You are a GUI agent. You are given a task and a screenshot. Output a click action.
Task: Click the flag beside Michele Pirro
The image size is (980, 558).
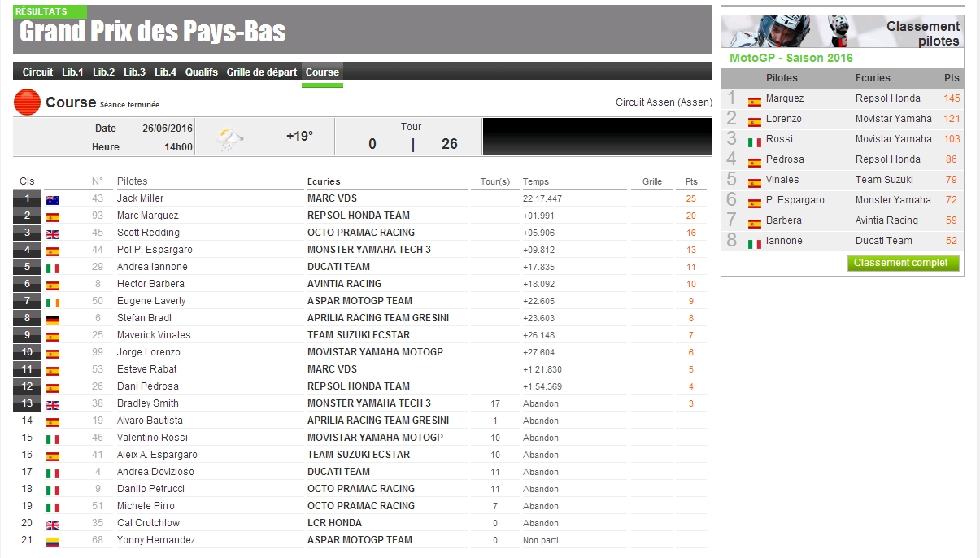53,508
